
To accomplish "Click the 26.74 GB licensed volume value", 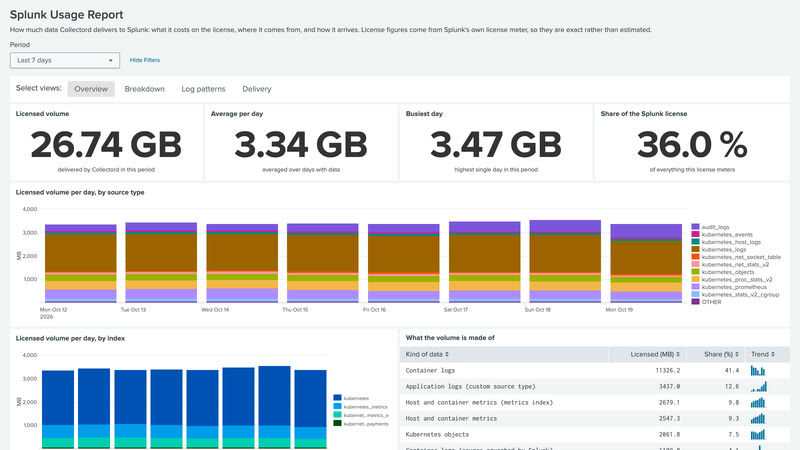I will (x=106, y=145).
